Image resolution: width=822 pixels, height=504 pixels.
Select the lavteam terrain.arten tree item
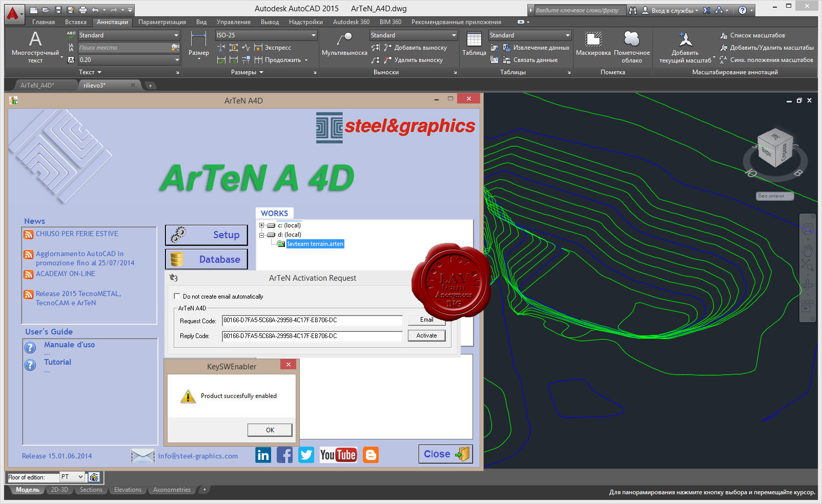(315, 244)
